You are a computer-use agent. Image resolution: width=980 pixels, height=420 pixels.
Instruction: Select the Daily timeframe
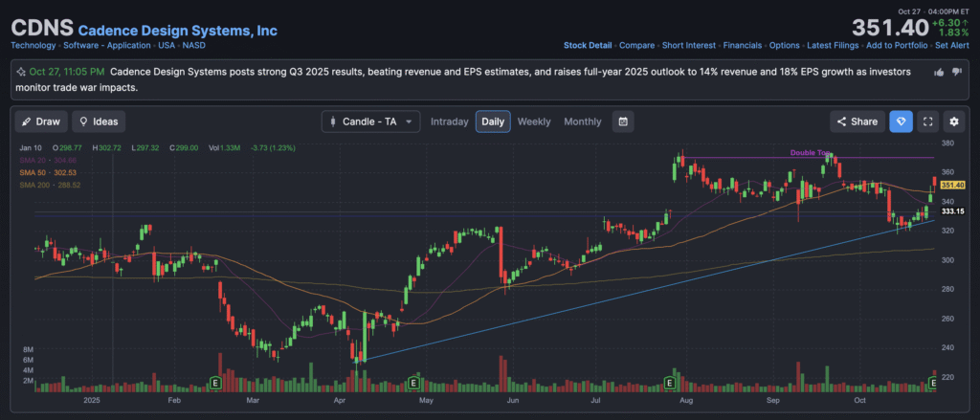(x=493, y=122)
